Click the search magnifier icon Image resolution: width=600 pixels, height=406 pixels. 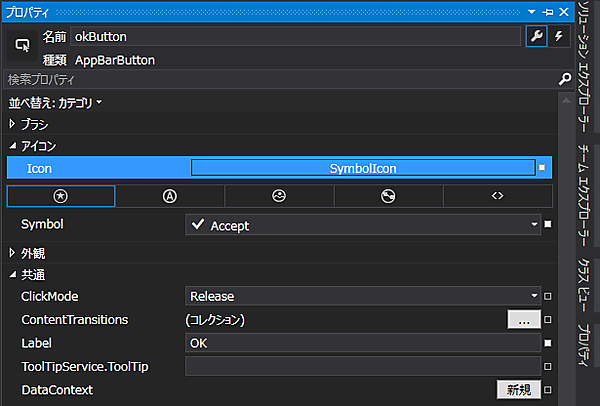click(x=565, y=79)
